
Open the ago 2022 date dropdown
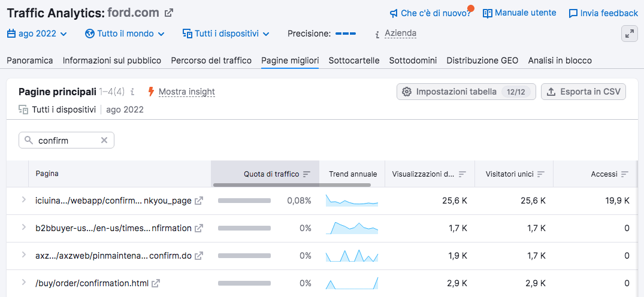pyautogui.click(x=37, y=34)
